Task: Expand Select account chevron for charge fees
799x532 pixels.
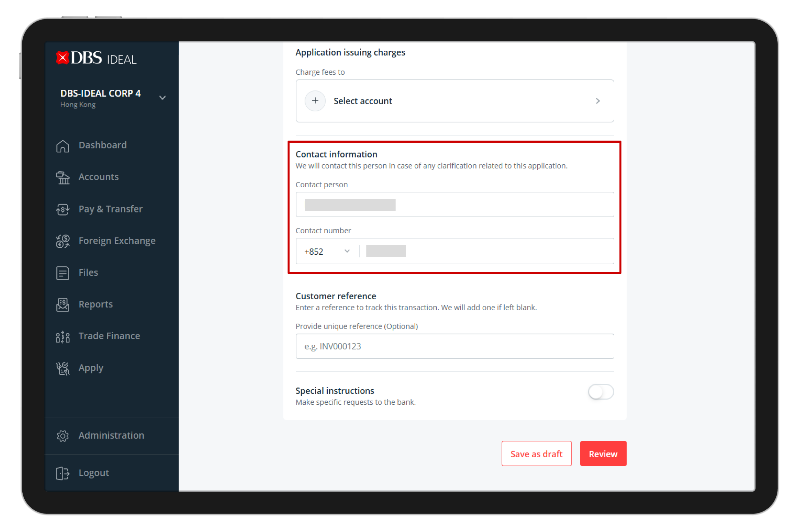Action: click(598, 101)
